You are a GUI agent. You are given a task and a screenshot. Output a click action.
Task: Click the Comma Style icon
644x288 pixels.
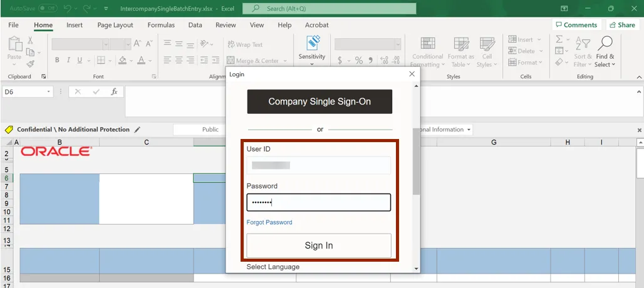370,60
